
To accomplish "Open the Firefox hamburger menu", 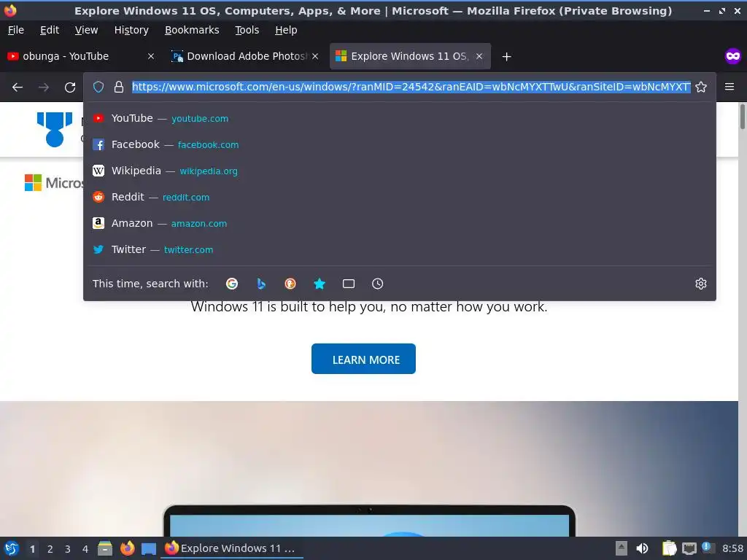I will (x=729, y=87).
